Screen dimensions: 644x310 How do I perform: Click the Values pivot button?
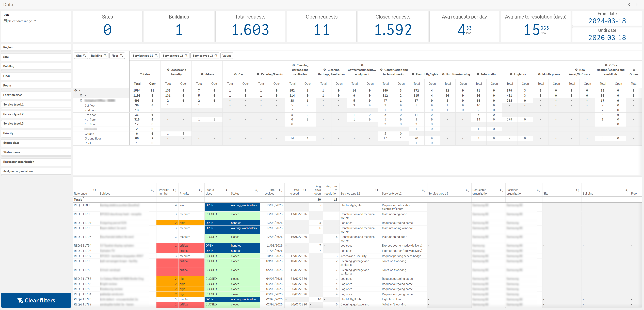pos(227,56)
